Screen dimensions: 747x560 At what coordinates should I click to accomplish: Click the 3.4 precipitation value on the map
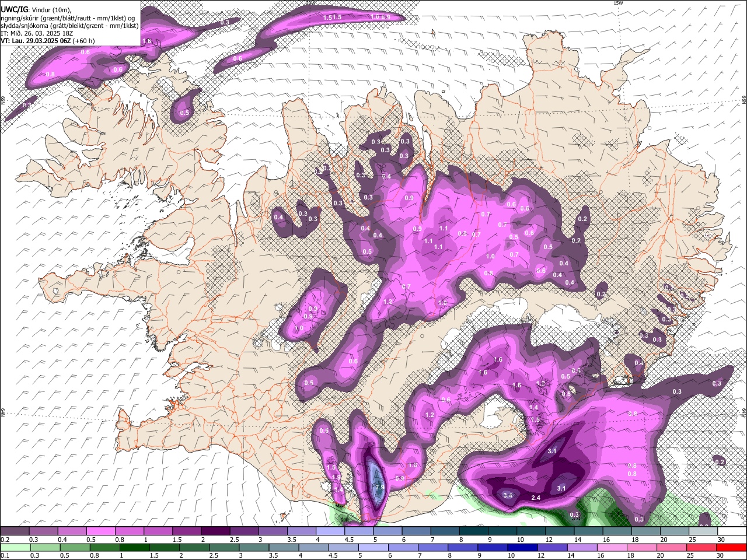click(x=508, y=495)
